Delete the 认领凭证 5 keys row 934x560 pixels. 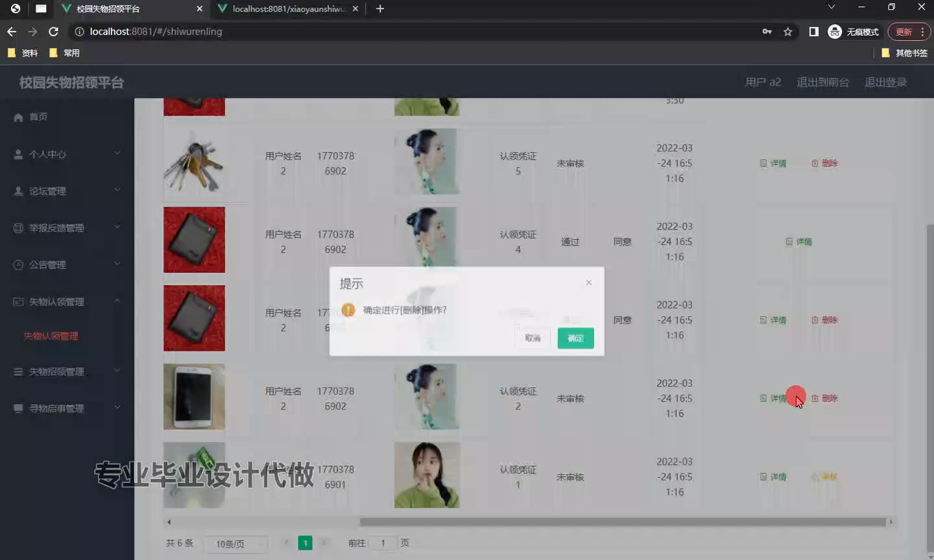coord(824,163)
